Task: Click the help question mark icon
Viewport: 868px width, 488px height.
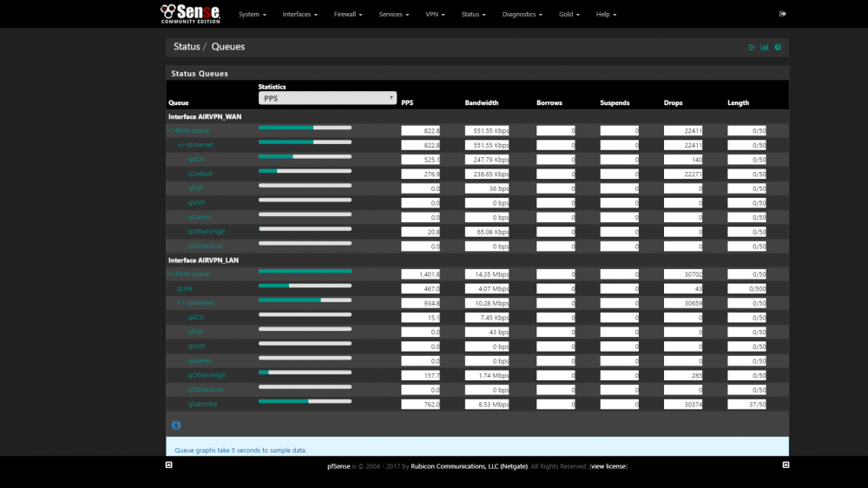Action: pyautogui.click(x=778, y=47)
